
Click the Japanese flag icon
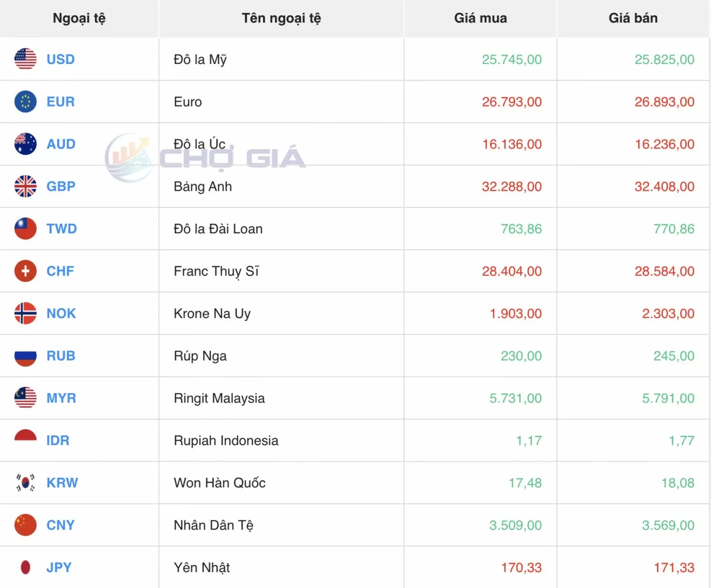(25, 567)
